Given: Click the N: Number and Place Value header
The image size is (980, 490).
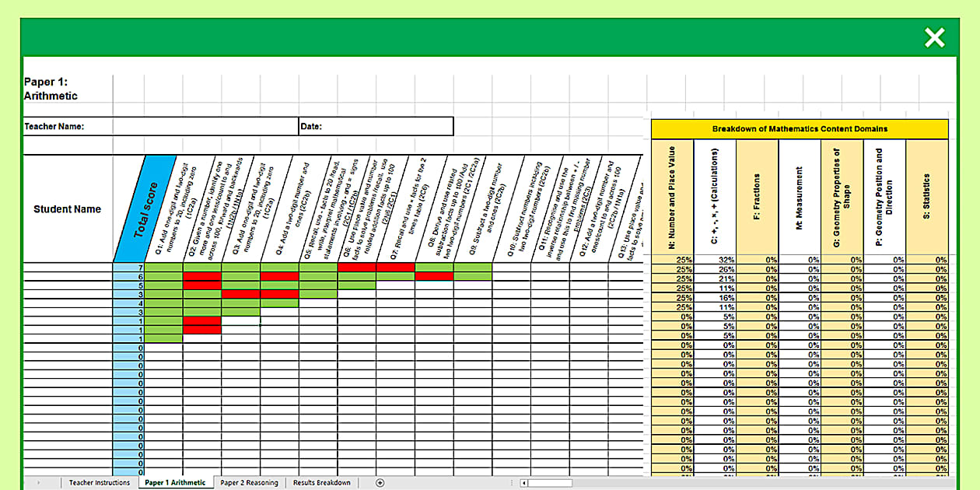Looking at the screenshot, I should (672, 198).
